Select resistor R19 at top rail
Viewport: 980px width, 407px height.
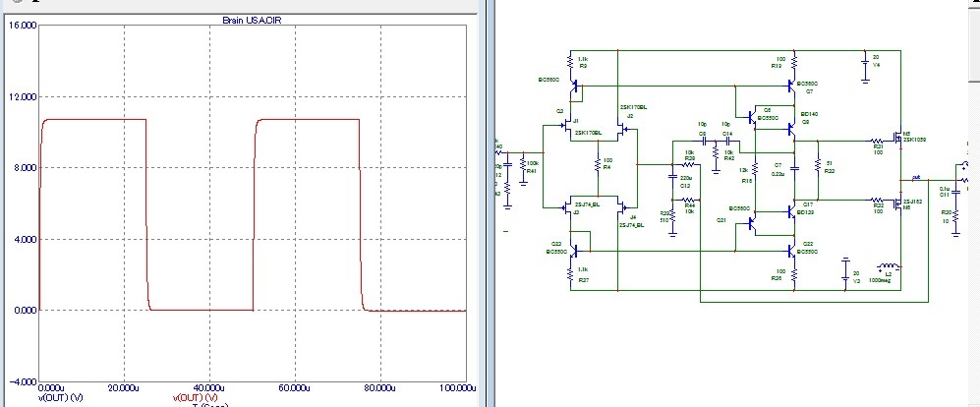(x=794, y=61)
